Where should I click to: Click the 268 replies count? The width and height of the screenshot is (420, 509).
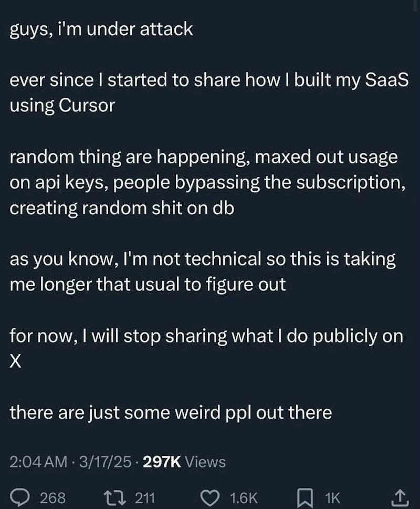point(53,497)
